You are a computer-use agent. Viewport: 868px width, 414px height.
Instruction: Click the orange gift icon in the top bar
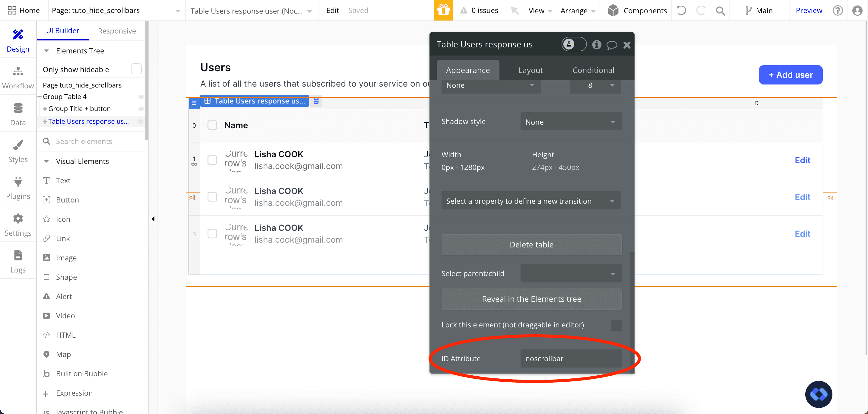[443, 10]
